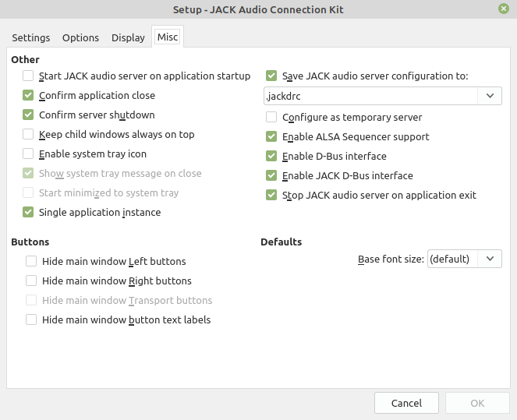Click the .jackdrc configuration path field

[370, 96]
